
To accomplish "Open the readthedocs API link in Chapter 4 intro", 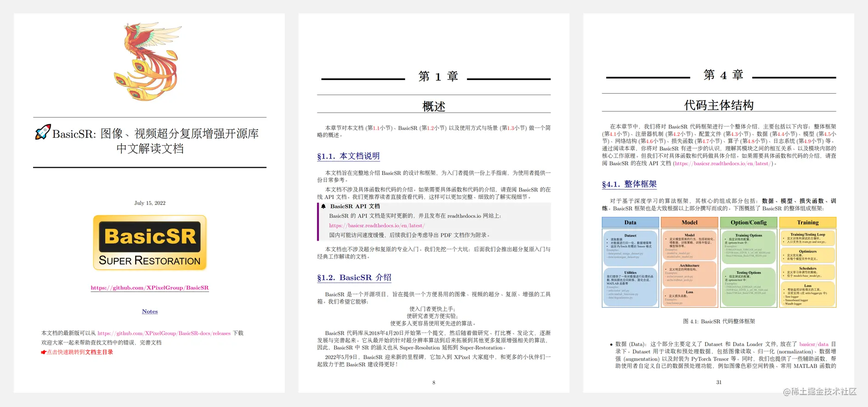I will click(723, 164).
